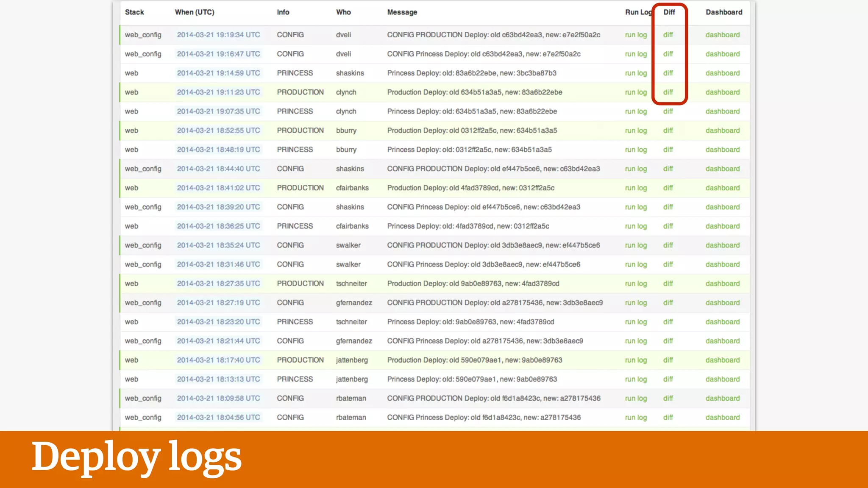Open diff for swalker 18:35:24 deploy
Viewport: 868px width, 488px height.
[x=668, y=245]
